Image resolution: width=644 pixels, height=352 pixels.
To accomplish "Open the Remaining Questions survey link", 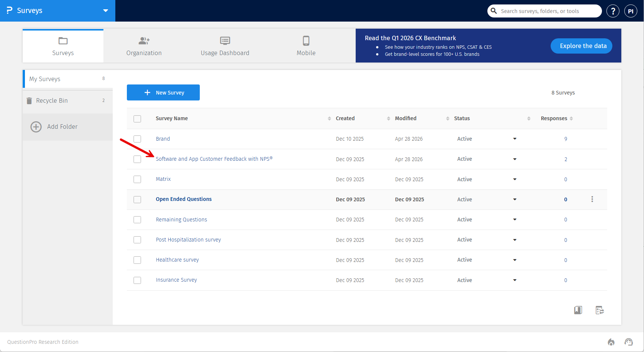I will (182, 220).
